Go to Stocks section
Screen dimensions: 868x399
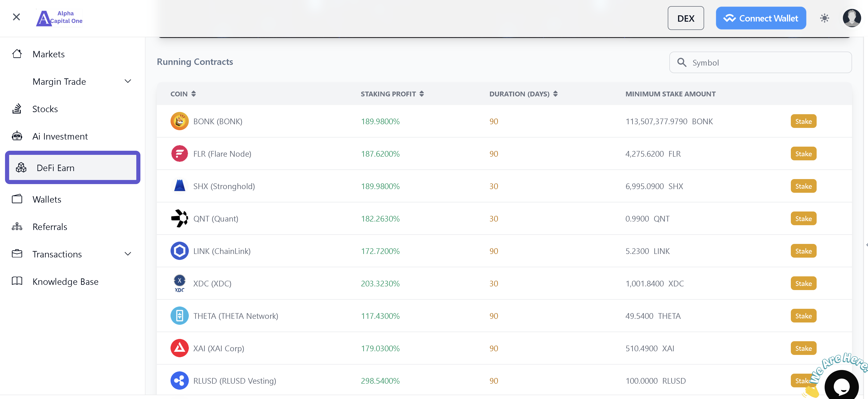pyautogui.click(x=45, y=109)
